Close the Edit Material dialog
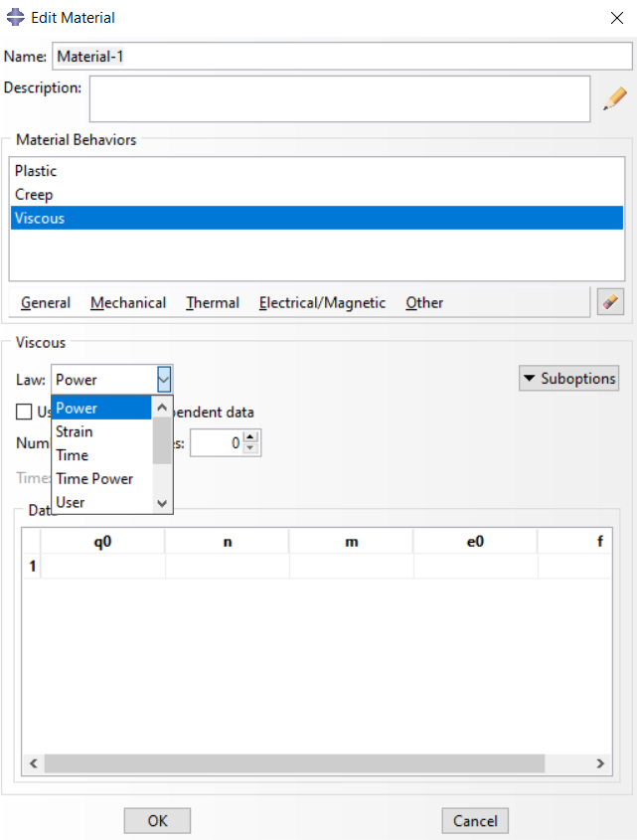This screenshot has width=637, height=840. [x=617, y=18]
